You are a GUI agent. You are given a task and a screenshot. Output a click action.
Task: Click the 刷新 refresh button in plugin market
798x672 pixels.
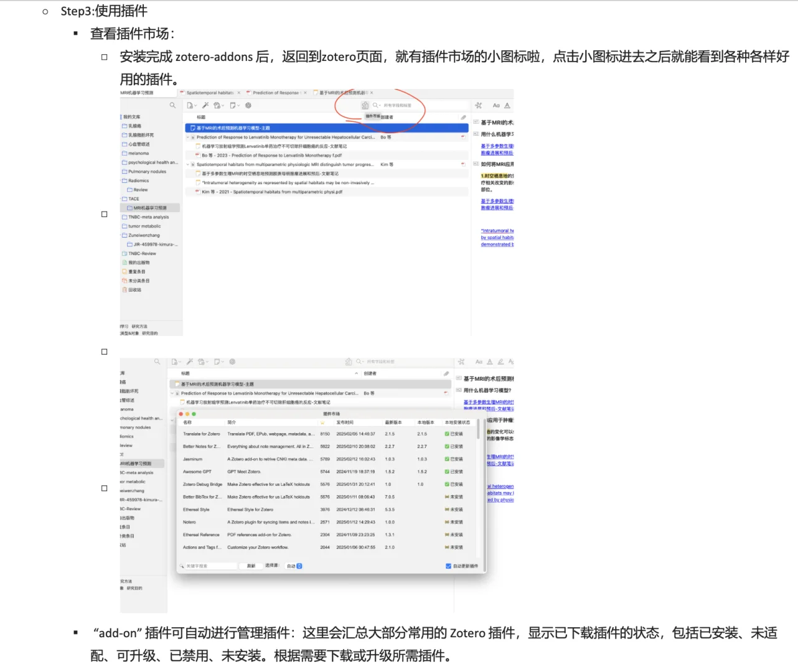pyautogui.click(x=251, y=566)
